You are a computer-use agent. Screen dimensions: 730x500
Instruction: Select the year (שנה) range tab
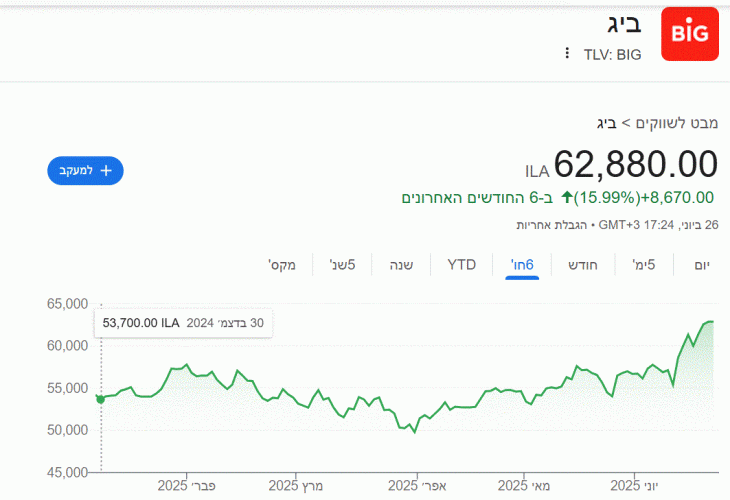401,265
